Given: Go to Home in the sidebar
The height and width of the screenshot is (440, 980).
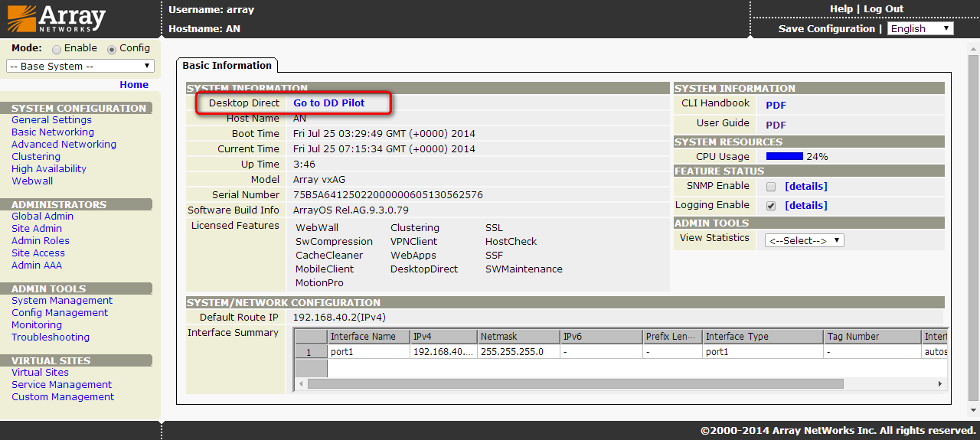Looking at the screenshot, I should [x=134, y=85].
